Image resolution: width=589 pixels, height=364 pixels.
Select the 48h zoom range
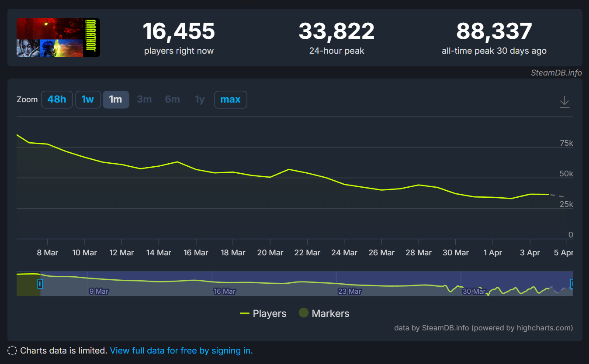[x=57, y=100]
